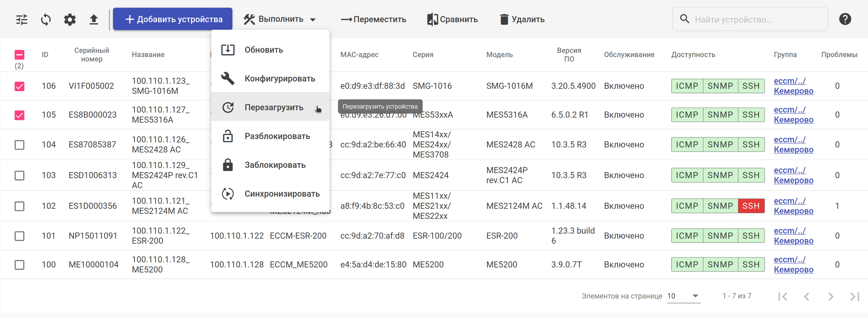Click the refresh sync icon in toolbar
868x318 pixels.
[46, 20]
